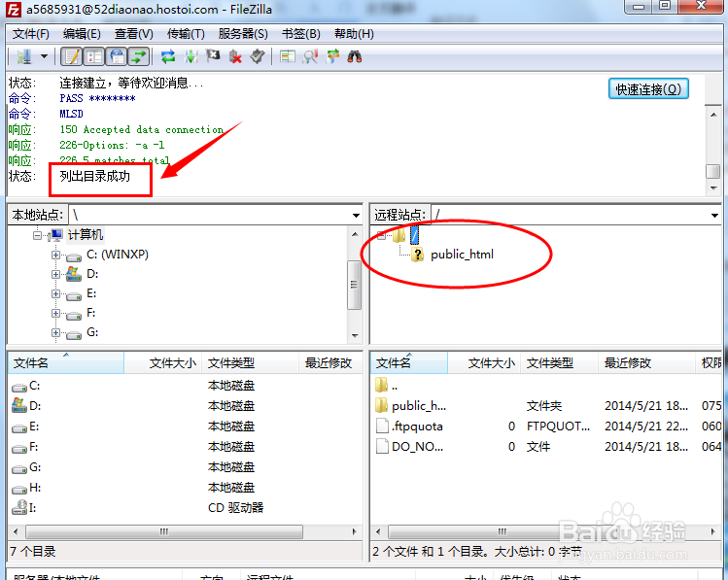This screenshot has width=728, height=580.
Task: Expand the F: drive tree node
Action: [55, 313]
